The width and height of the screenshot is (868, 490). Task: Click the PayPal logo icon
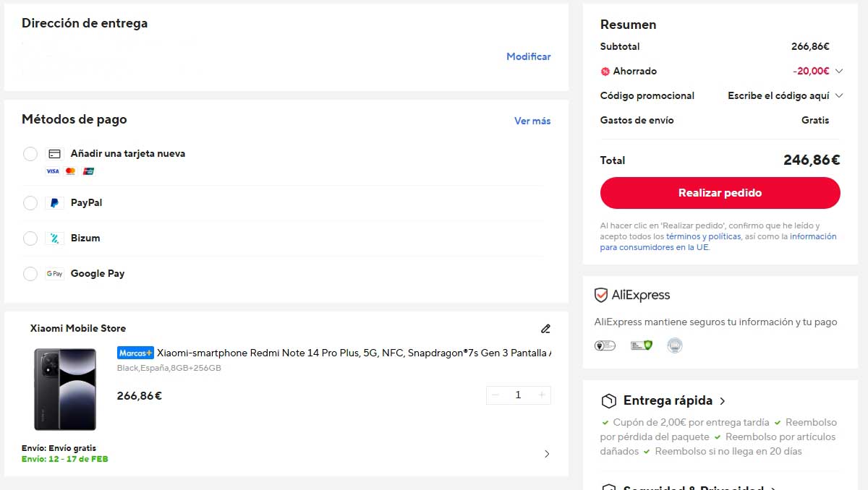coord(54,203)
